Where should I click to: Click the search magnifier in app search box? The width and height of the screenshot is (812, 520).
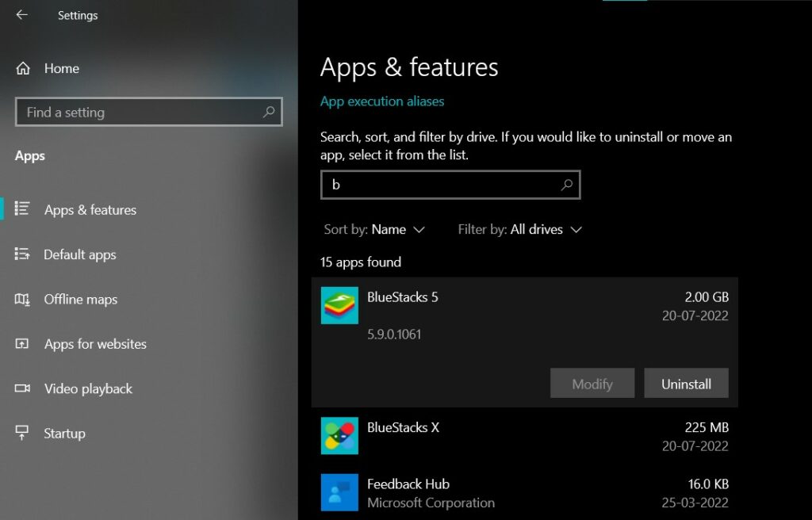coord(566,184)
